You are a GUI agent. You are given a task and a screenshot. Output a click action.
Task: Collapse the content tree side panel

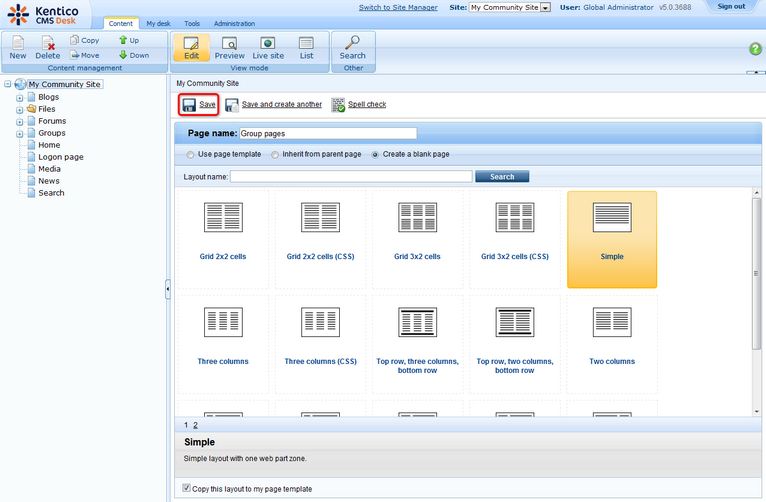pos(168,289)
